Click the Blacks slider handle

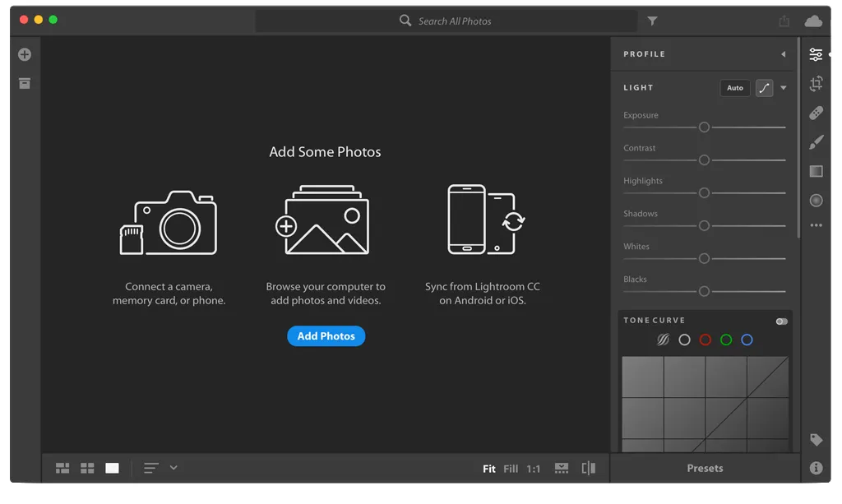(x=704, y=291)
